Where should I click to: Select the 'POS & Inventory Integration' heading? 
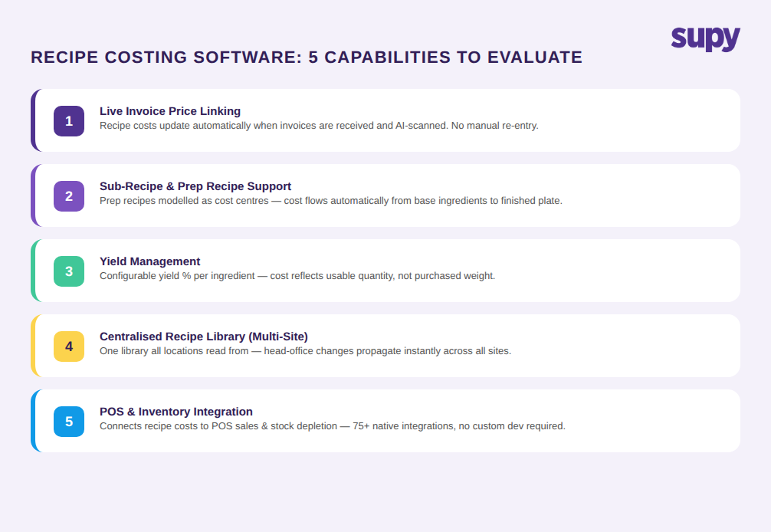click(176, 412)
